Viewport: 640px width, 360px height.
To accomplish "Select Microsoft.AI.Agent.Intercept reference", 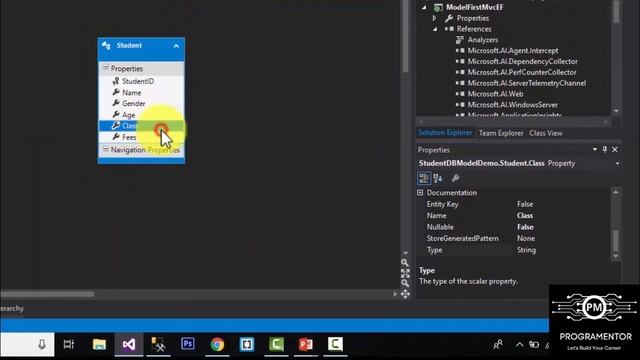I will coord(513,51).
